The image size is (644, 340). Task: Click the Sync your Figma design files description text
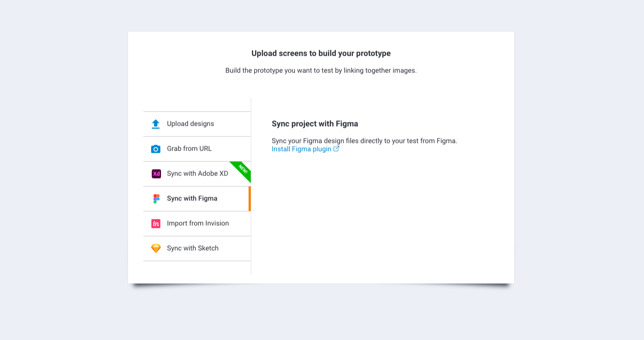click(365, 141)
